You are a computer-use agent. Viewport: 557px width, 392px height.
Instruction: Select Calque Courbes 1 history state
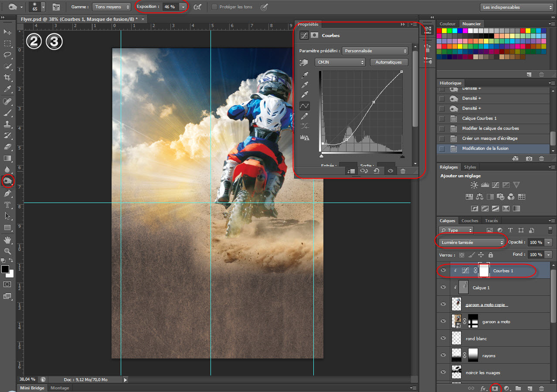click(x=479, y=118)
